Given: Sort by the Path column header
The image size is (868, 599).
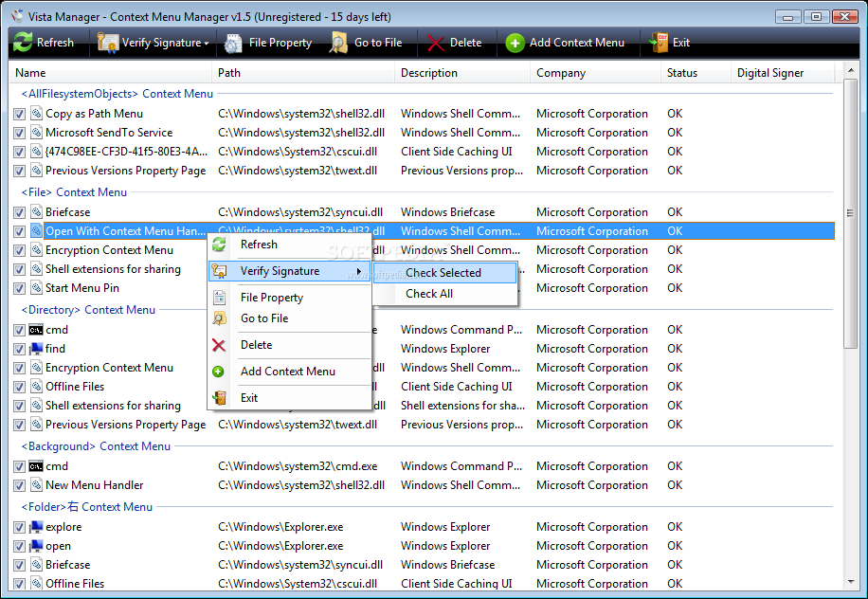Looking at the screenshot, I should [x=303, y=73].
